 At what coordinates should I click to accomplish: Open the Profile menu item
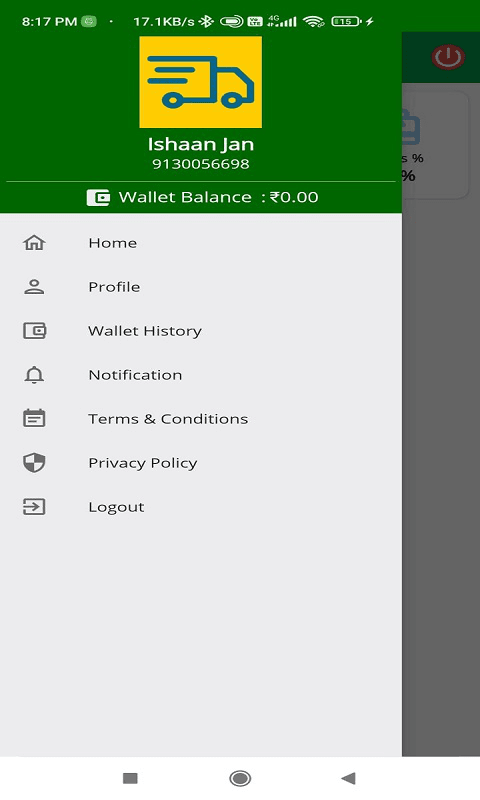pos(201,287)
